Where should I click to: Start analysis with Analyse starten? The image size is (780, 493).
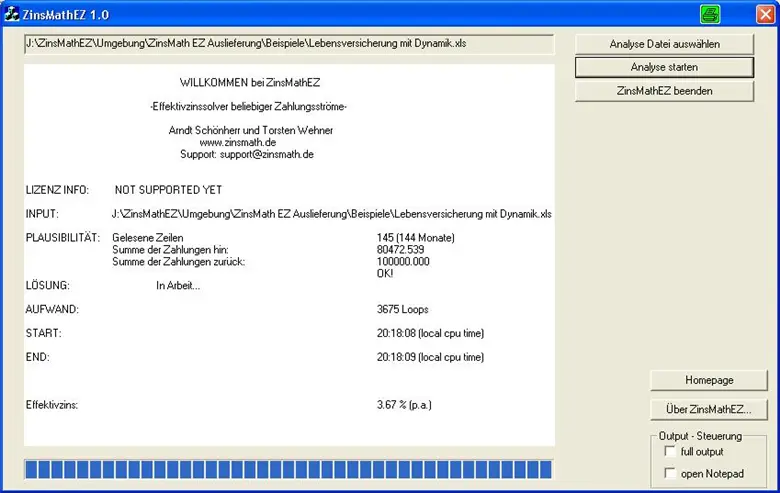[664, 67]
